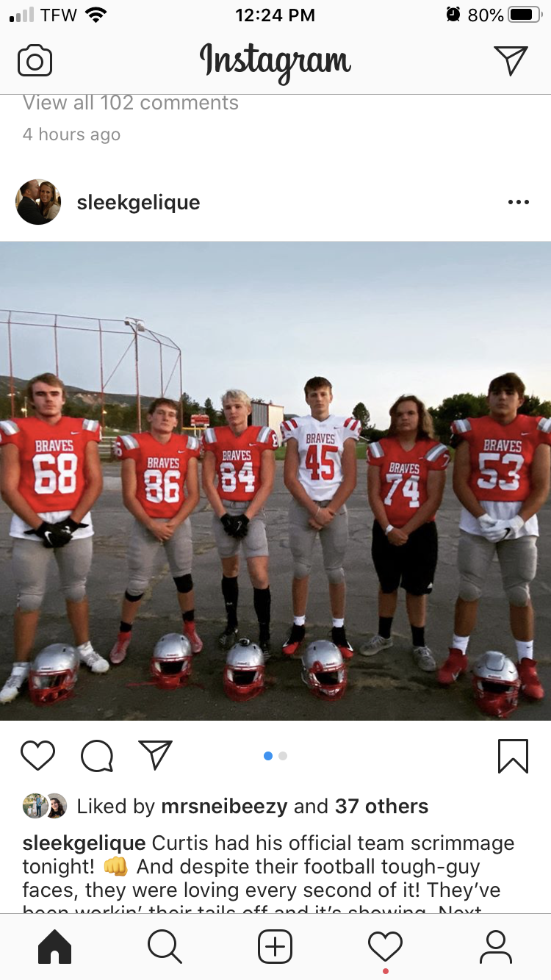Create new post with plus icon
This screenshot has width=551, height=980.
pos(275,946)
